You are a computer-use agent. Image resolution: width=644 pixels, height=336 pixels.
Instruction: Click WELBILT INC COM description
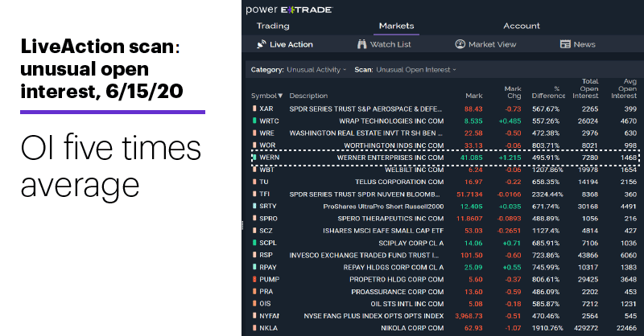pyautogui.click(x=414, y=170)
